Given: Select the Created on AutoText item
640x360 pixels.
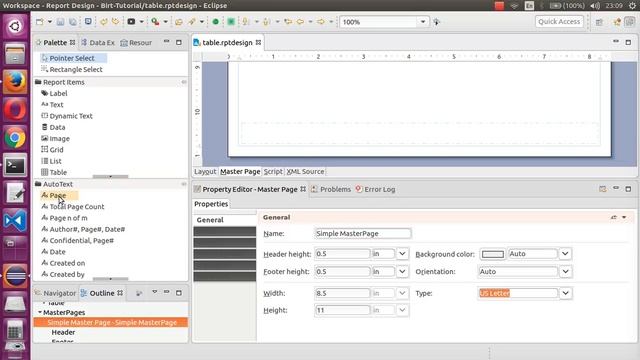Looking at the screenshot, I should pos(67,263).
